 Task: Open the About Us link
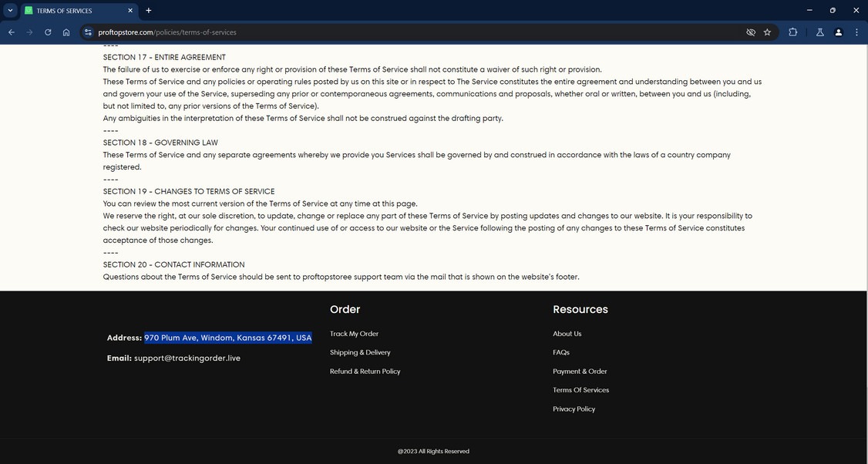point(567,334)
